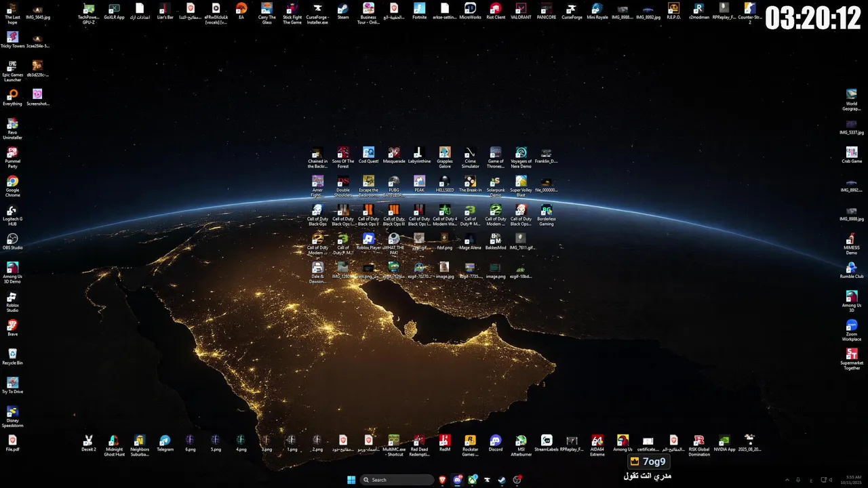Open Google Chrome desktop icon
The height and width of the screenshot is (488, 868).
[x=12, y=186]
